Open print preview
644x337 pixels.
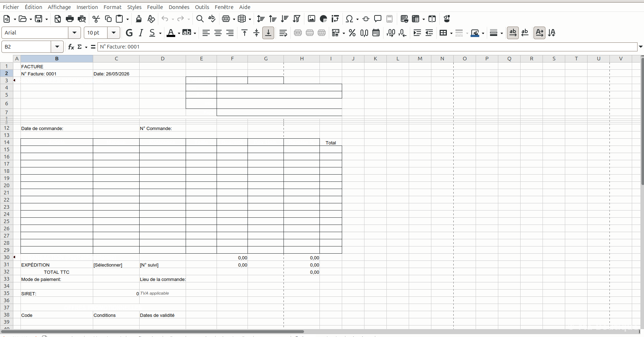click(82, 19)
